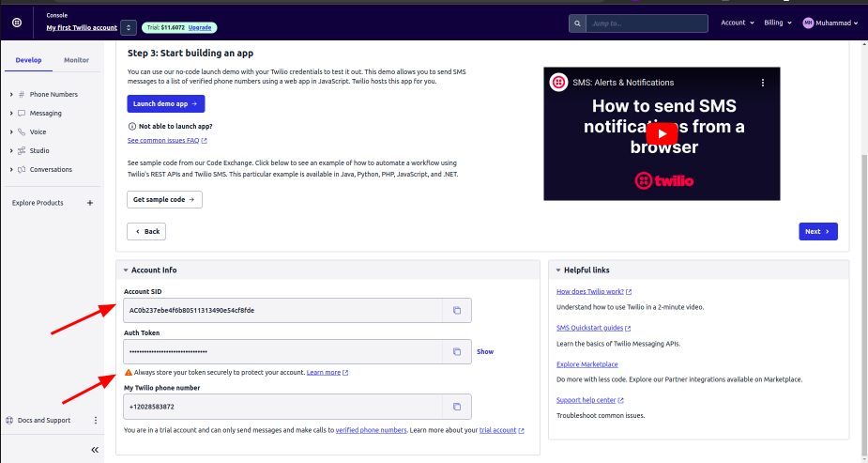Image resolution: width=868 pixels, height=463 pixels.
Task: Open the Billing dropdown menu
Action: click(778, 23)
